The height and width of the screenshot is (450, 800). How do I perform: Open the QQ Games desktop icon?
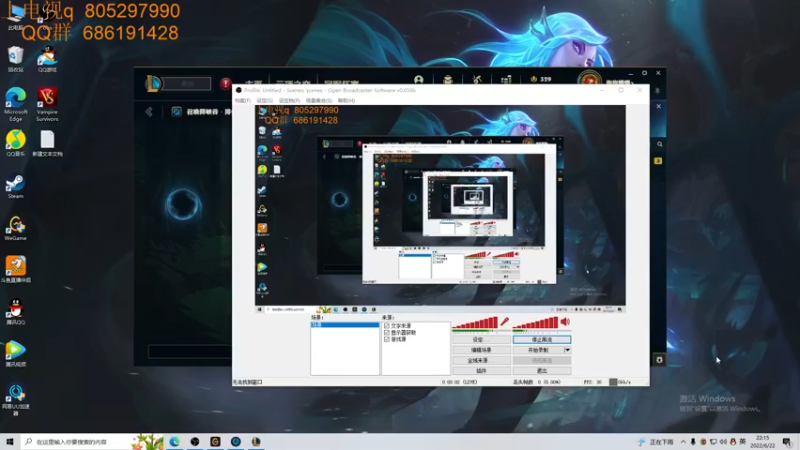click(47, 58)
